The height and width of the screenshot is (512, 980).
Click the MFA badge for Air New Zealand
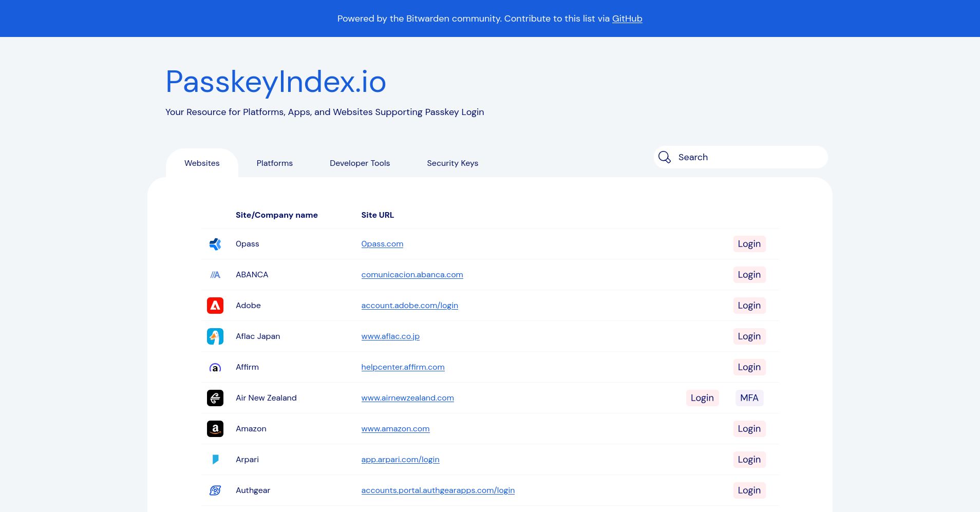click(749, 398)
